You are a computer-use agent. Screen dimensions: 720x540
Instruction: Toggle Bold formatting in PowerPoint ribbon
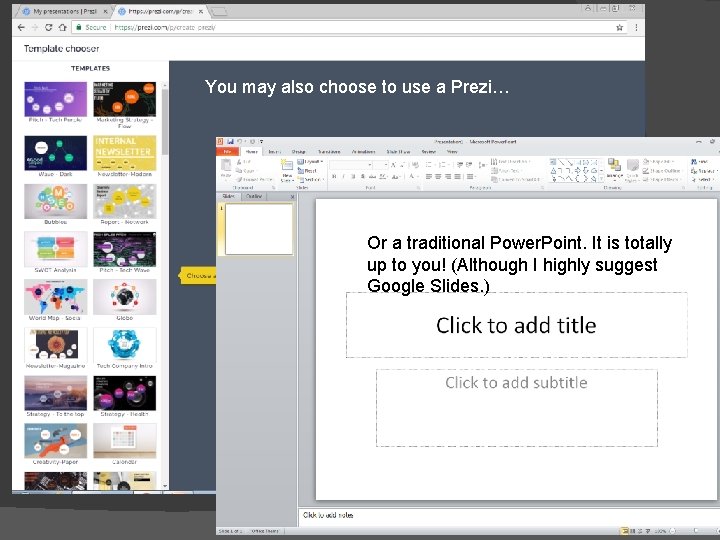coord(334,176)
